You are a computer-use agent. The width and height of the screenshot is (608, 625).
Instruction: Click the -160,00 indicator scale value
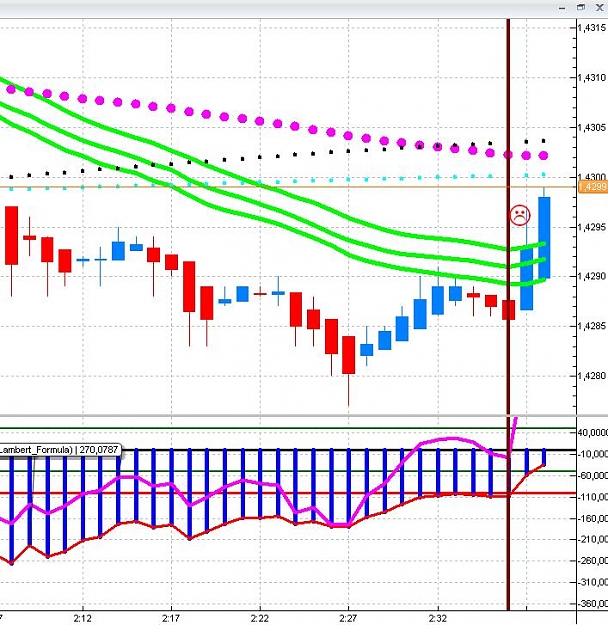pyautogui.click(x=593, y=519)
